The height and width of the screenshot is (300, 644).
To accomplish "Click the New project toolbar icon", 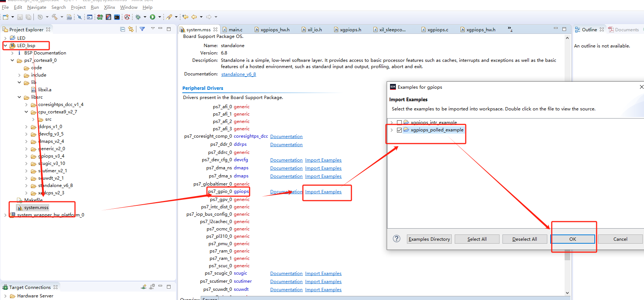I will [x=6, y=17].
